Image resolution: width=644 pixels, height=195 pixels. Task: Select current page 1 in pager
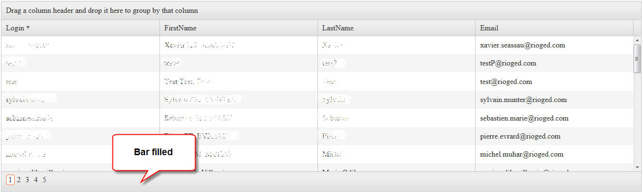pyautogui.click(x=10, y=180)
